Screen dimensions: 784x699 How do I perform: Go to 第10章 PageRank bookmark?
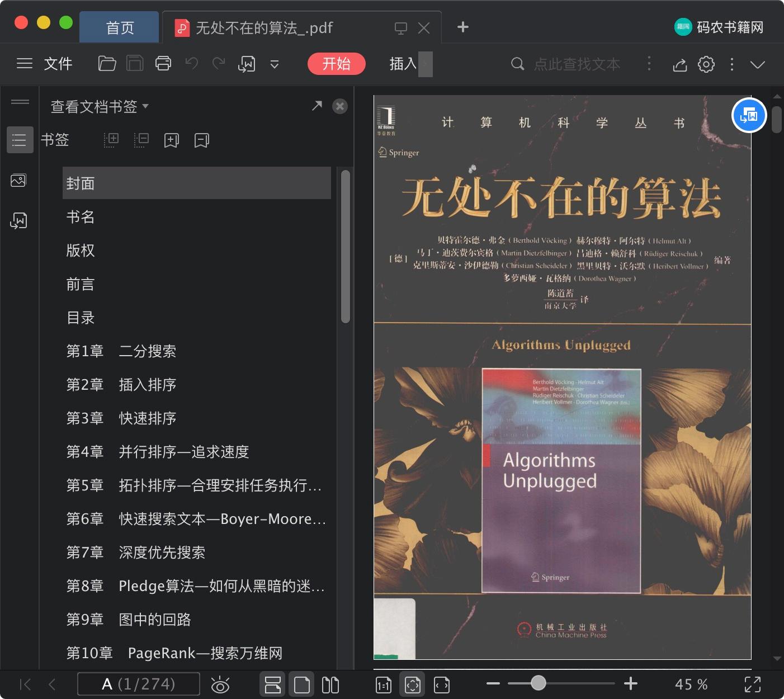[x=197, y=653]
